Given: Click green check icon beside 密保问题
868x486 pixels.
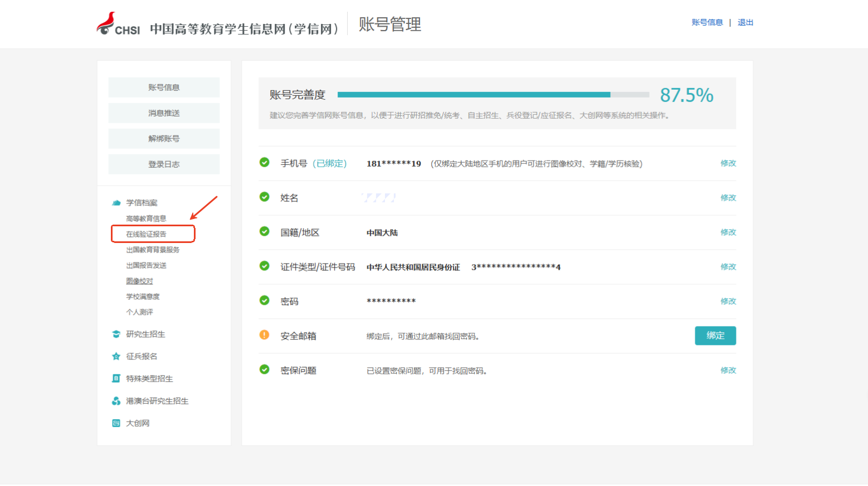Looking at the screenshot, I should point(265,370).
